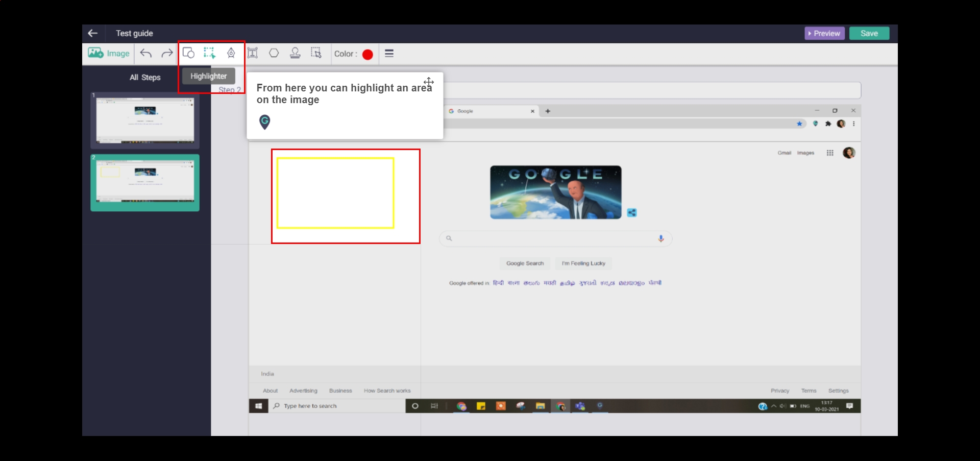Click the step title input field

(652, 90)
